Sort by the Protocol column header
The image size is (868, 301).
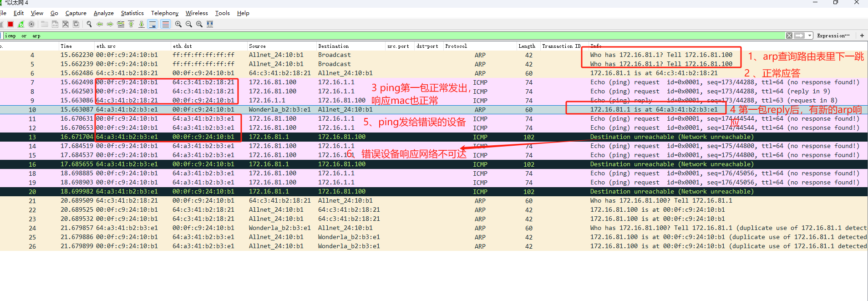pyautogui.click(x=480, y=46)
